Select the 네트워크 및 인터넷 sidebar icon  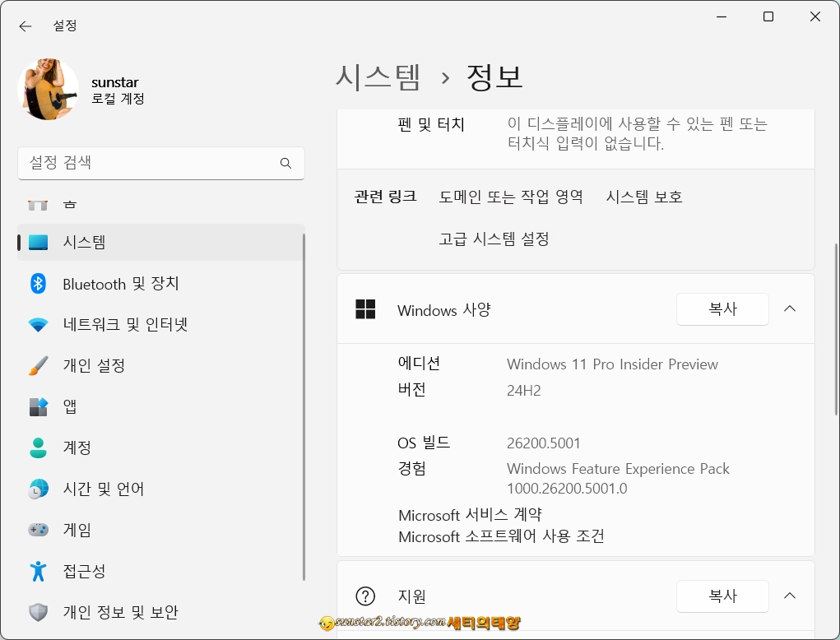(x=38, y=324)
